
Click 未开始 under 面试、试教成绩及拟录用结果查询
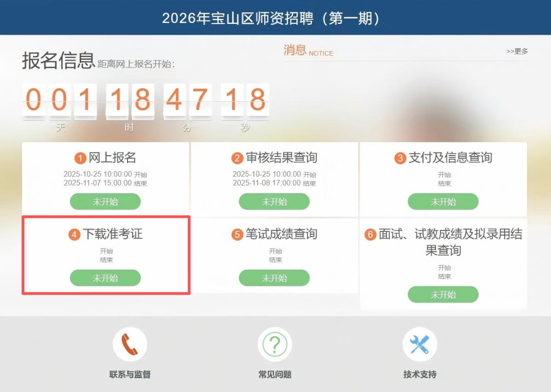pyautogui.click(x=443, y=294)
